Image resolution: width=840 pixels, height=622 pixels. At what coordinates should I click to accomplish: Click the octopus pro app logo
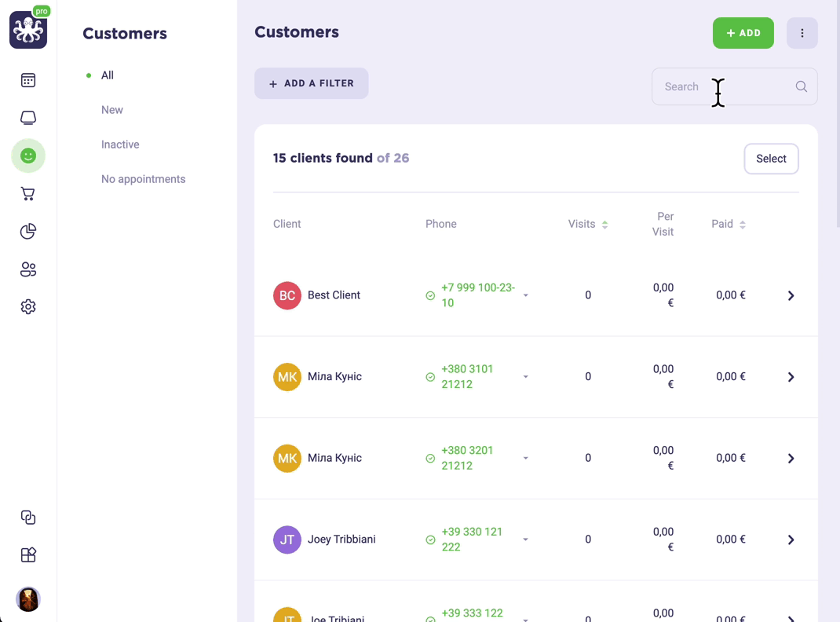pos(29,27)
